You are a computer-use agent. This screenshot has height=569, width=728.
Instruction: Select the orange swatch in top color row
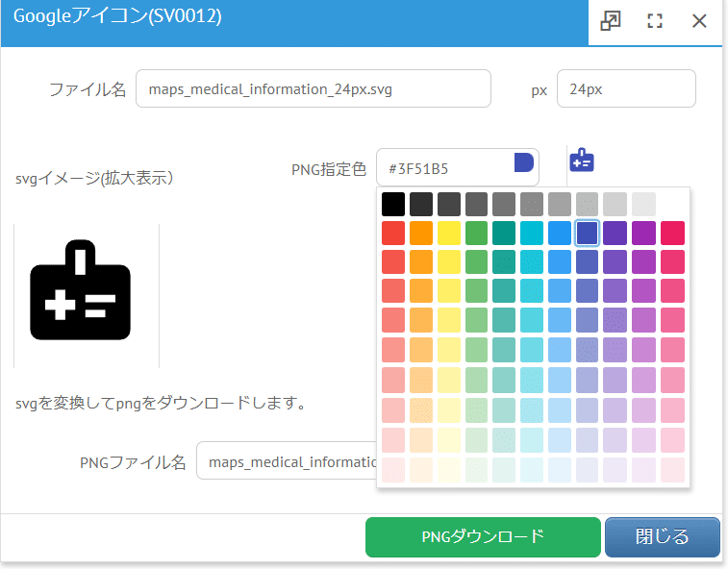(x=421, y=233)
